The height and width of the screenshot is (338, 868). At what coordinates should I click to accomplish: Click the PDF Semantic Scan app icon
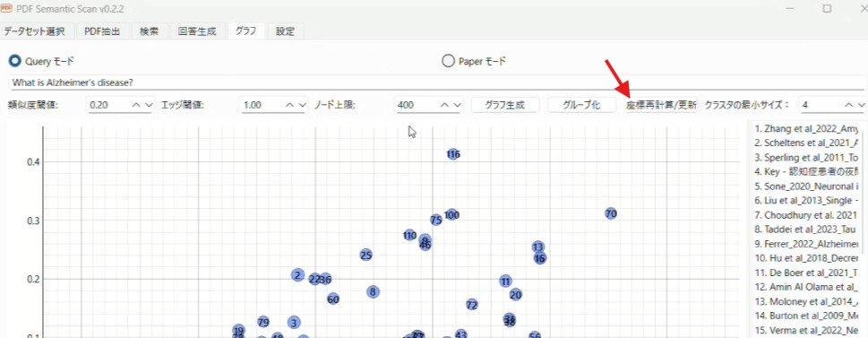coord(6,8)
